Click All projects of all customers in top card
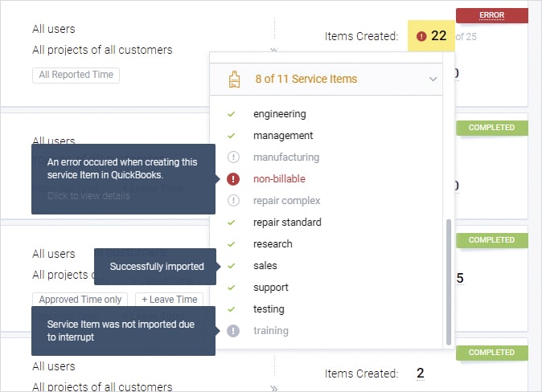542x392 pixels. [102, 50]
